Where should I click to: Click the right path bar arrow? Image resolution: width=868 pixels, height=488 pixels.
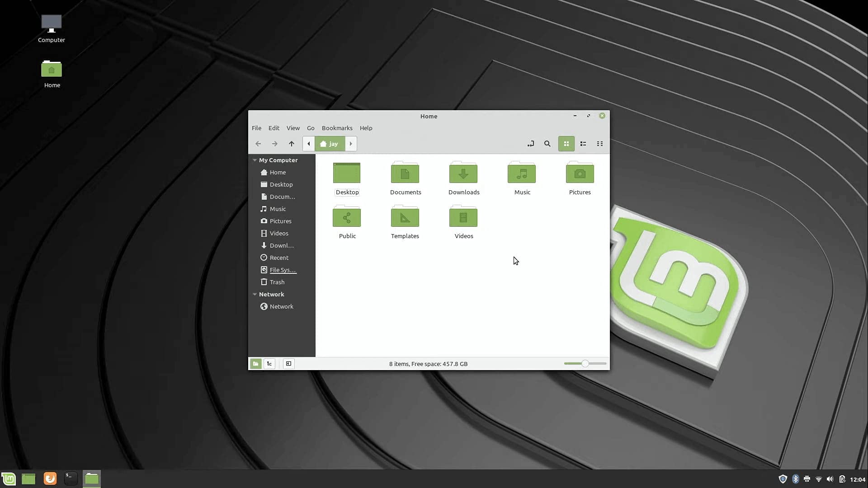coord(351,144)
